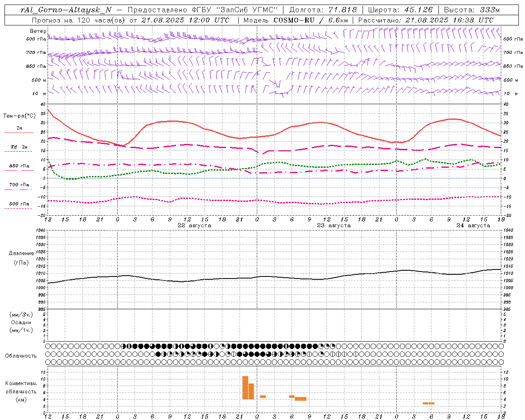
Task: Click the Прогноз на 120 часа(ов) text
Action: tap(79, 20)
